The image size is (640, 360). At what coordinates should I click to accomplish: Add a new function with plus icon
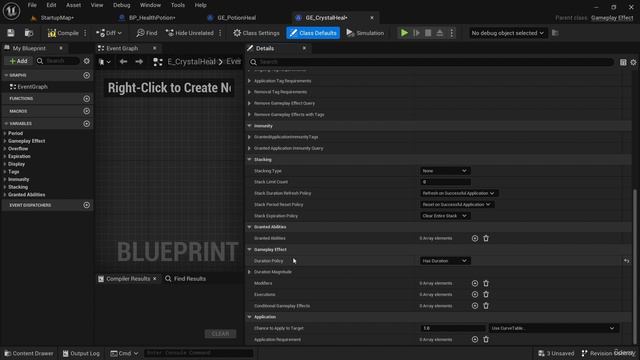coord(87,99)
